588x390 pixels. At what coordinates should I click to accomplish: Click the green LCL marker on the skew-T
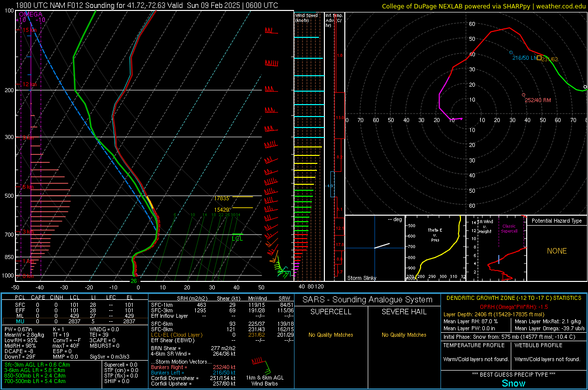(x=237, y=237)
